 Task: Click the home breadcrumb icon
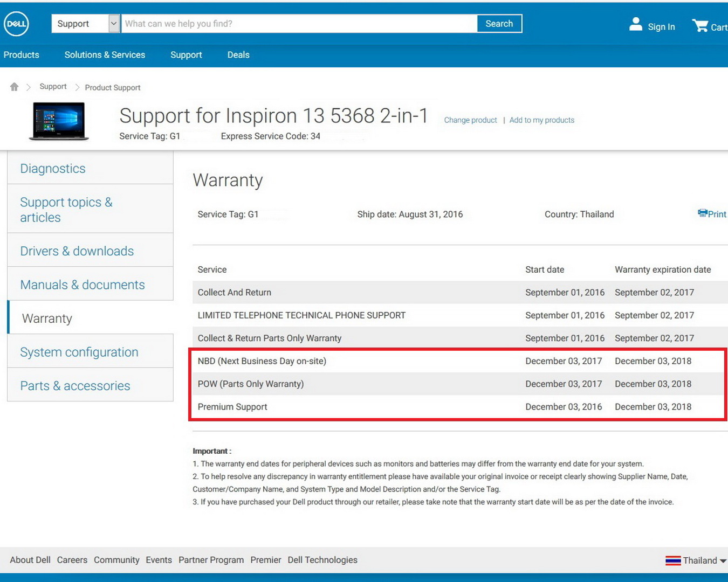coord(14,87)
